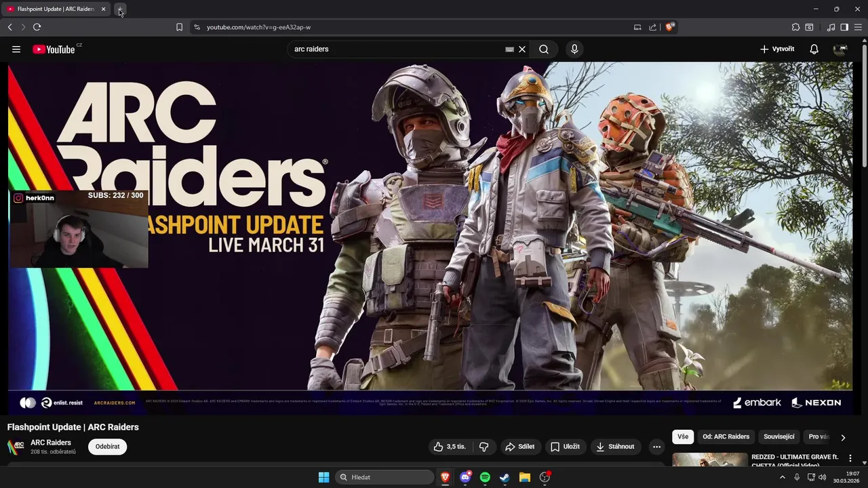
Task: Close the Flashpoint Update browser tab
Action: pyautogui.click(x=103, y=9)
